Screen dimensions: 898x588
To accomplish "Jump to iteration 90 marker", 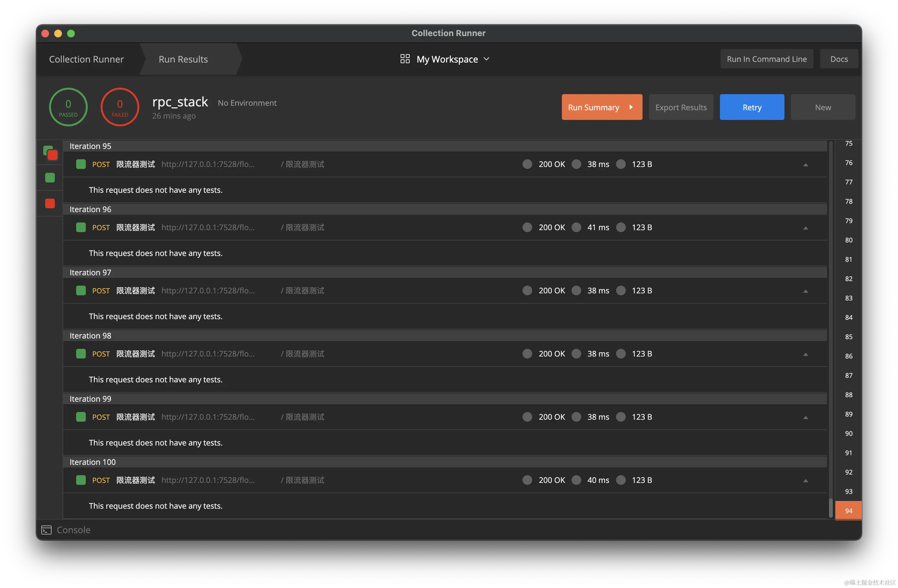I will point(849,433).
